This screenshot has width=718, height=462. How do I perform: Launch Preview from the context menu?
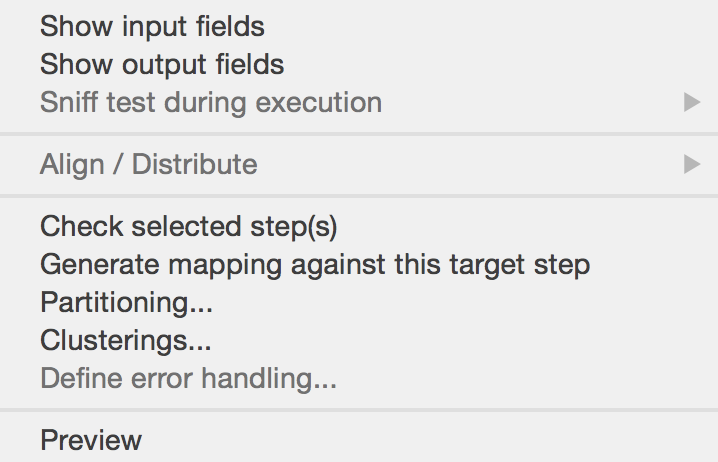(x=91, y=440)
